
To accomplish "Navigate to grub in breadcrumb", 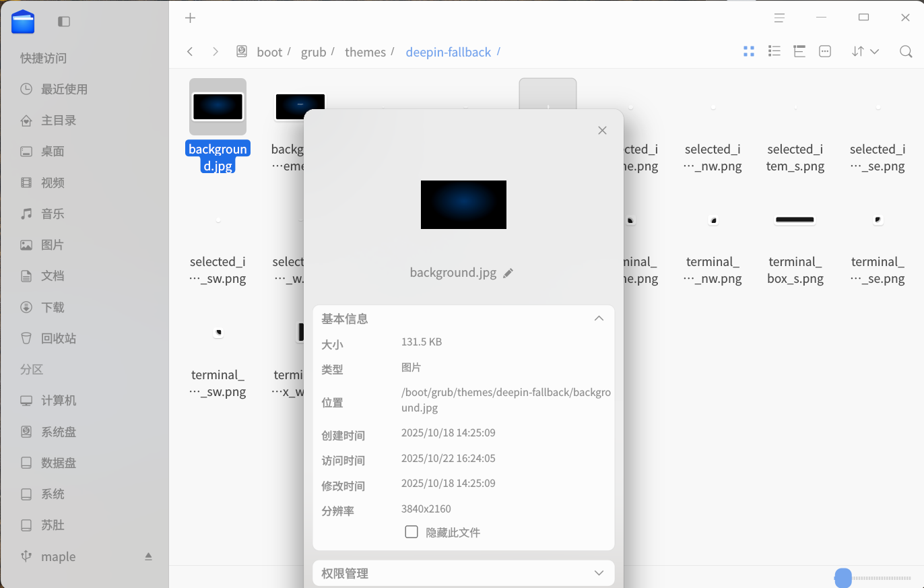I will (314, 52).
